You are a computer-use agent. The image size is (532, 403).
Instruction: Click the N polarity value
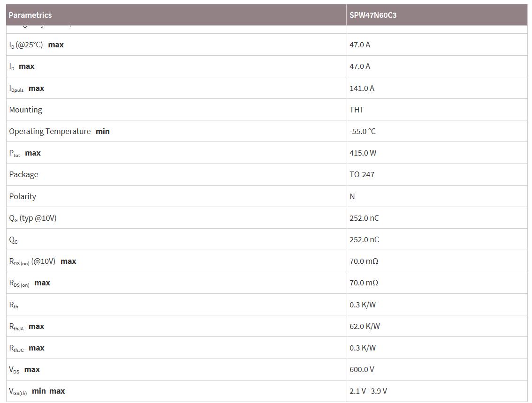click(x=352, y=196)
